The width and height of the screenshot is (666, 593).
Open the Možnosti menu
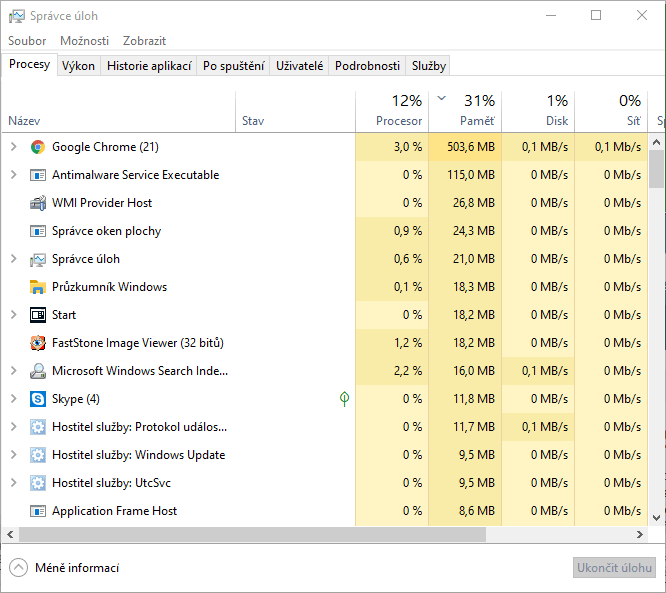(x=84, y=41)
